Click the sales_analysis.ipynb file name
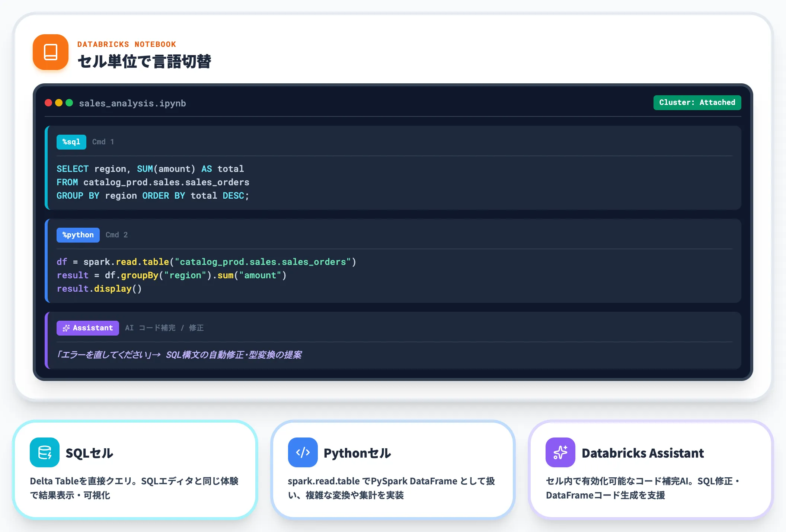This screenshot has width=786, height=532. point(132,103)
